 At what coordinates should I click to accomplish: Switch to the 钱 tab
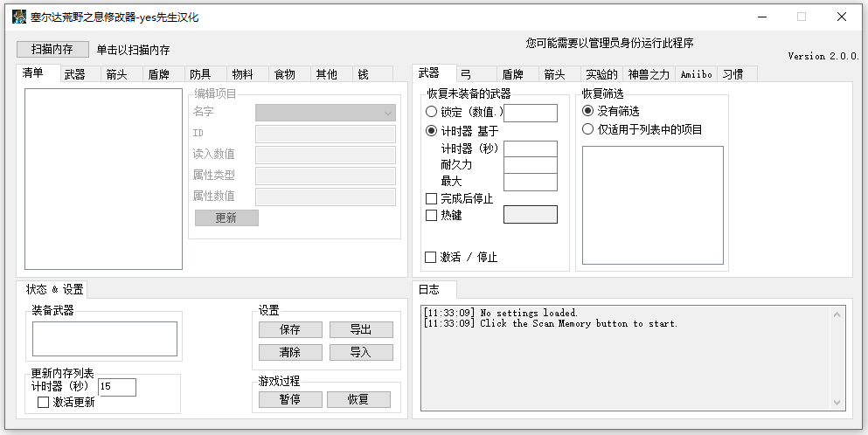373,74
